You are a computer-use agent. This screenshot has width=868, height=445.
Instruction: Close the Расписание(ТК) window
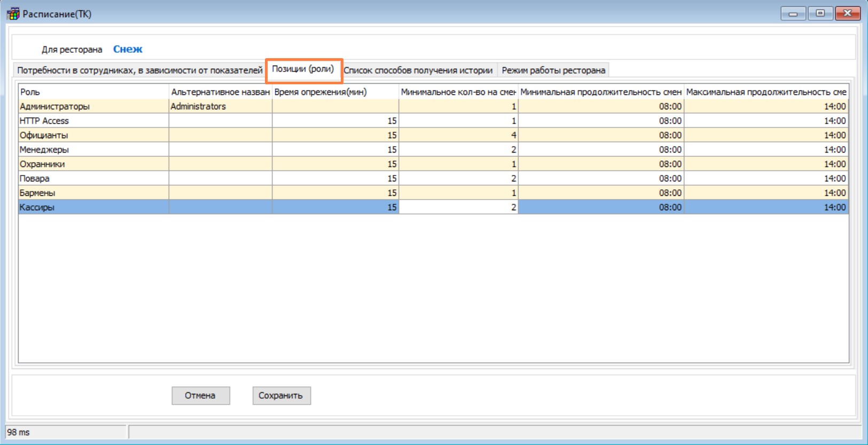click(848, 13)
